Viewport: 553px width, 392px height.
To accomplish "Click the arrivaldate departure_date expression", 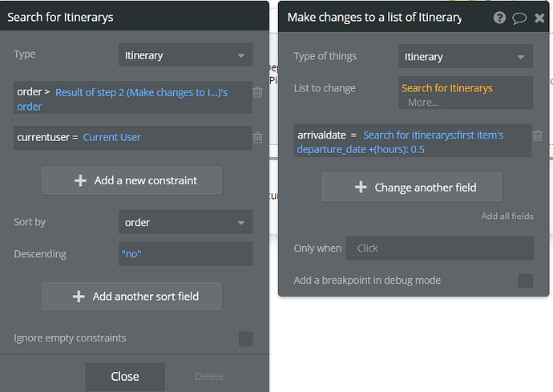I will coord(400,142).
